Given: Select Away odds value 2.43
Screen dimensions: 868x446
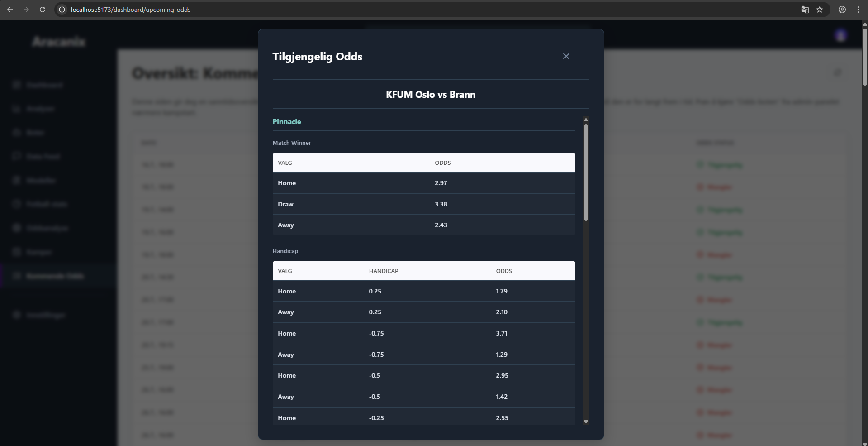Looking at the screenshot, I should [x=441, y=225].
